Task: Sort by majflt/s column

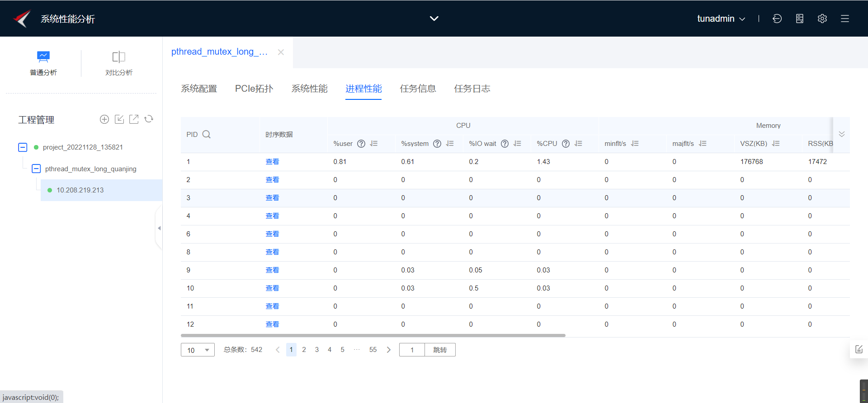Action: [x=703, y=144]
